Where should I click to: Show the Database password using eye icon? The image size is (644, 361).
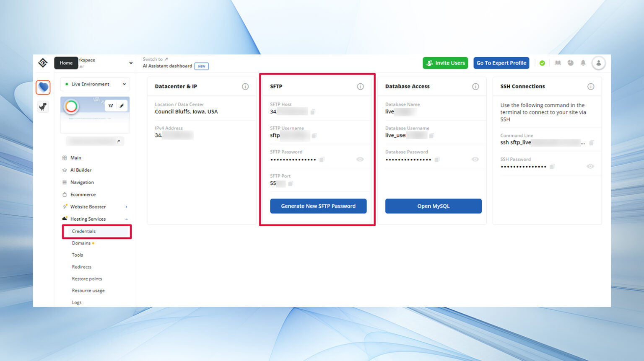point(475,160)
